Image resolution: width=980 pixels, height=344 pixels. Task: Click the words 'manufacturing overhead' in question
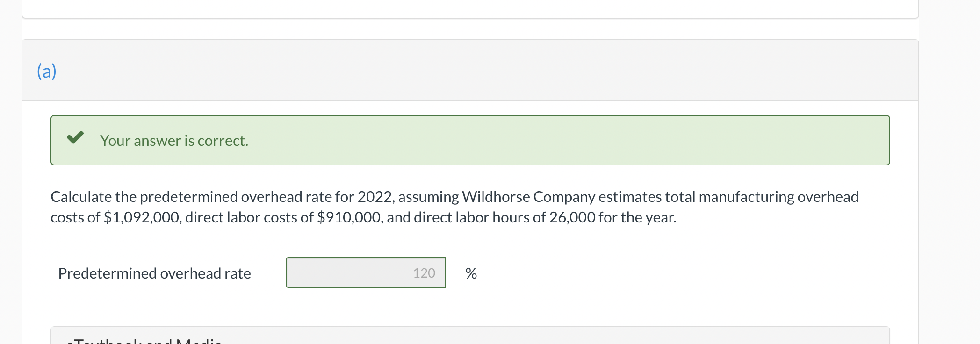click(x=778, y=197)
